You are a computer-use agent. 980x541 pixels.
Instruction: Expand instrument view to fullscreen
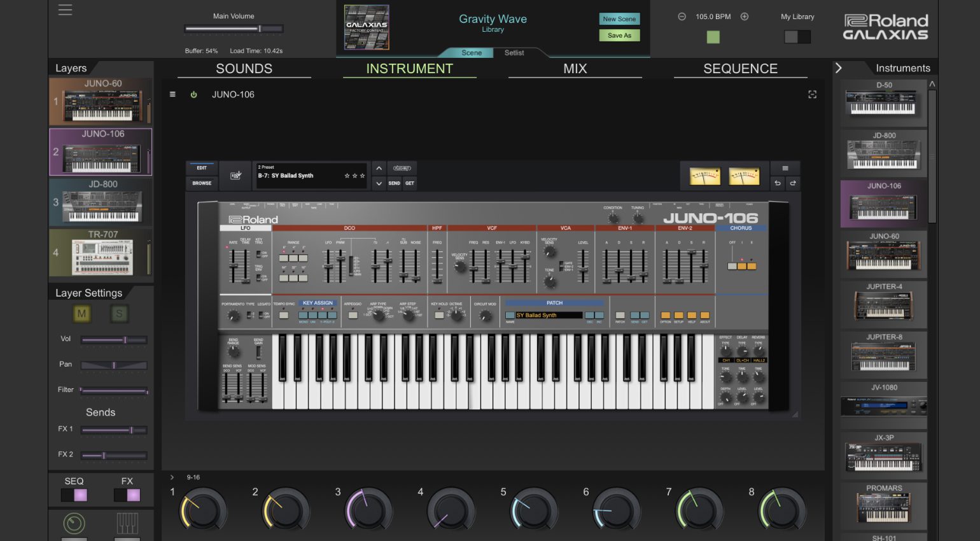click(x=812, y=94)
